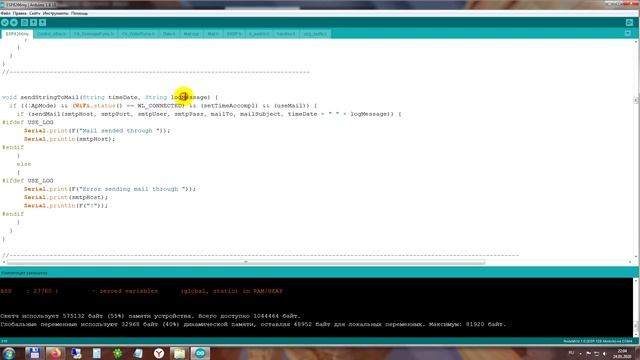This screenshot has height=360, width=640.
Task: Expand the tab options dropdown arrow
Action: click(628, 33)
